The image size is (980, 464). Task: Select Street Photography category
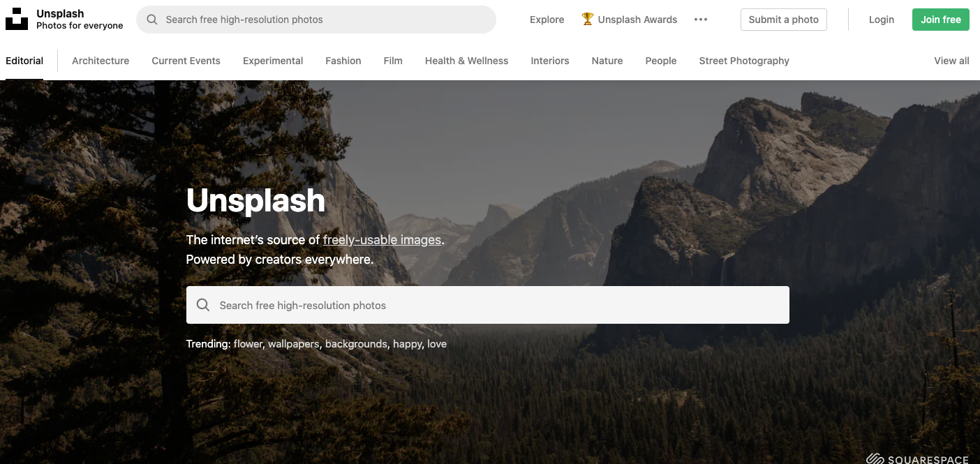click(x=744, y=61)
